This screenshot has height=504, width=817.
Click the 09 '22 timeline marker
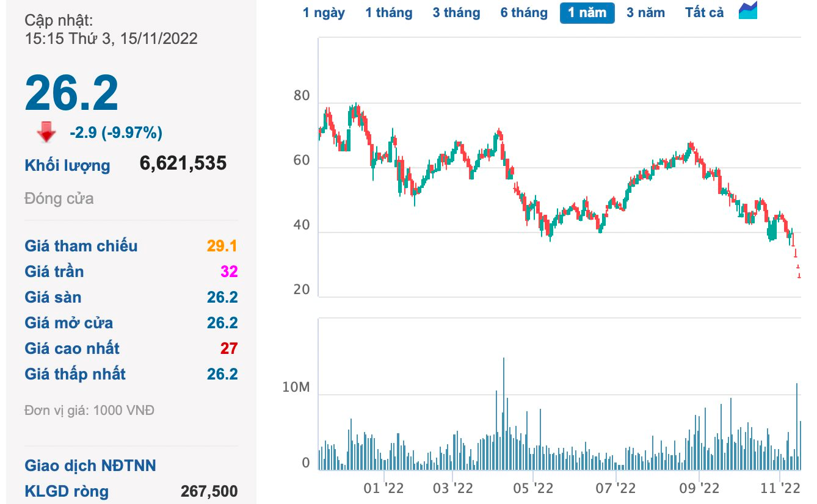tap(699, 488)
